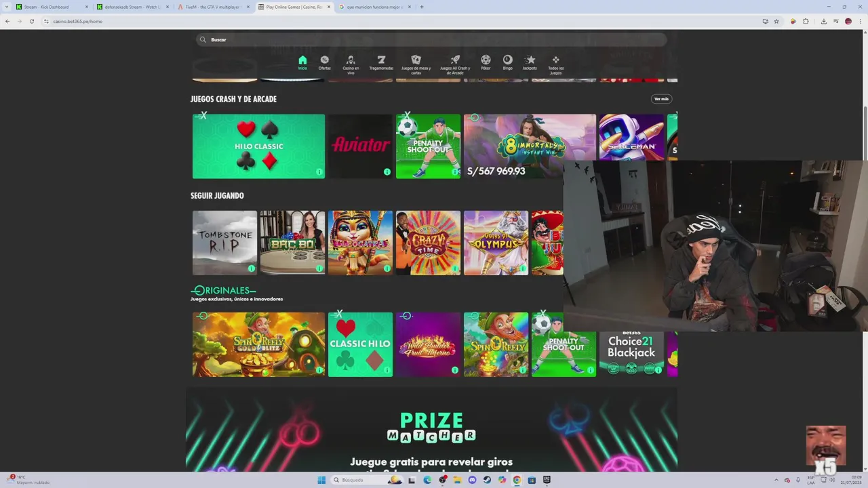Open Casino en vivo category
This screenshot has width=868, height=488.
pyautogui.click(x=351, y=64)
